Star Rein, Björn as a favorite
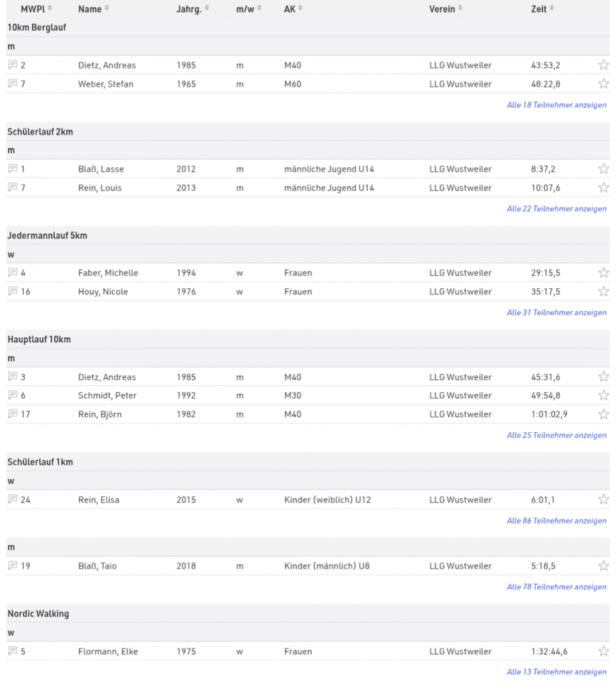 [x=603, y=414]
